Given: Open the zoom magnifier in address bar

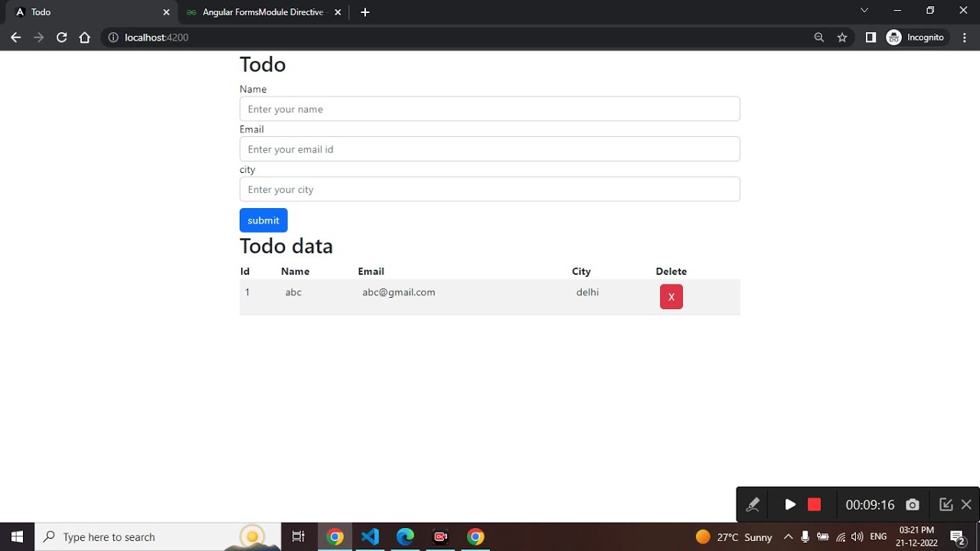Looking at the screenshot, I should (819, 37).
